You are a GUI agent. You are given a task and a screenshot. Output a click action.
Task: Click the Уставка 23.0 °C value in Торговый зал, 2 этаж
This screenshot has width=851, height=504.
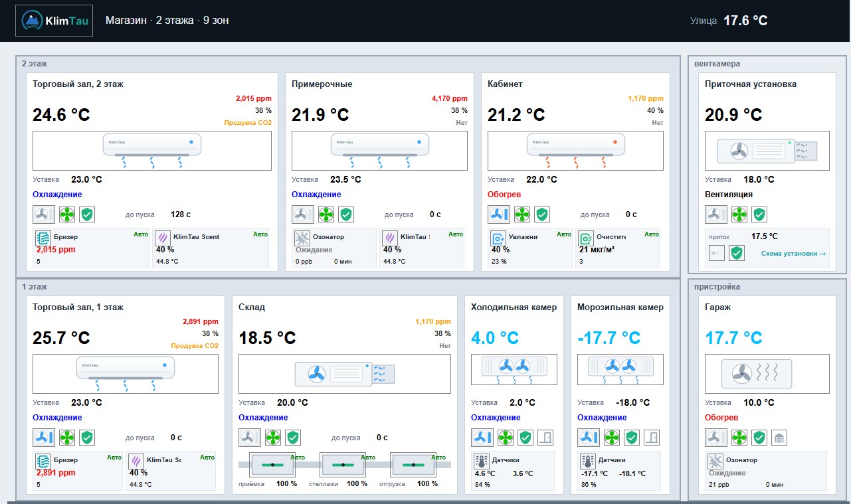[86, 179]
